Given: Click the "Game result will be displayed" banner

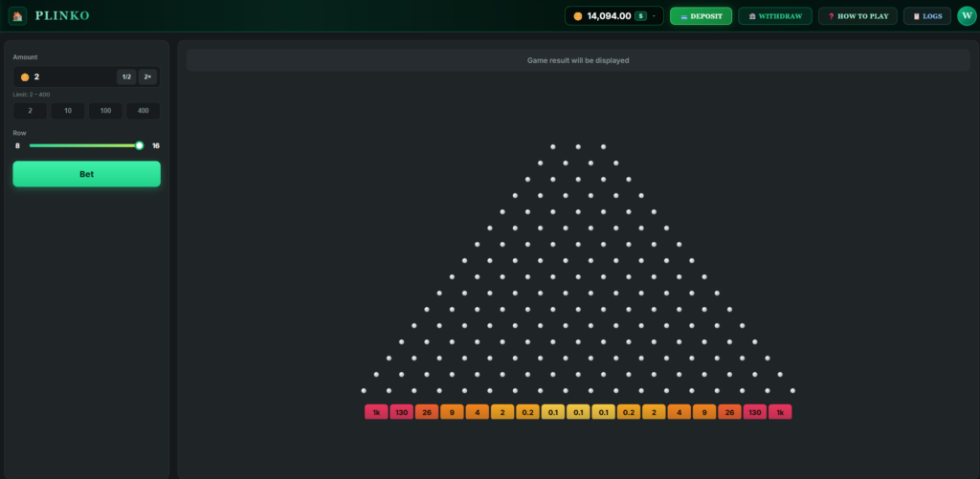Looking at the screenshot, I should (578, 60).
